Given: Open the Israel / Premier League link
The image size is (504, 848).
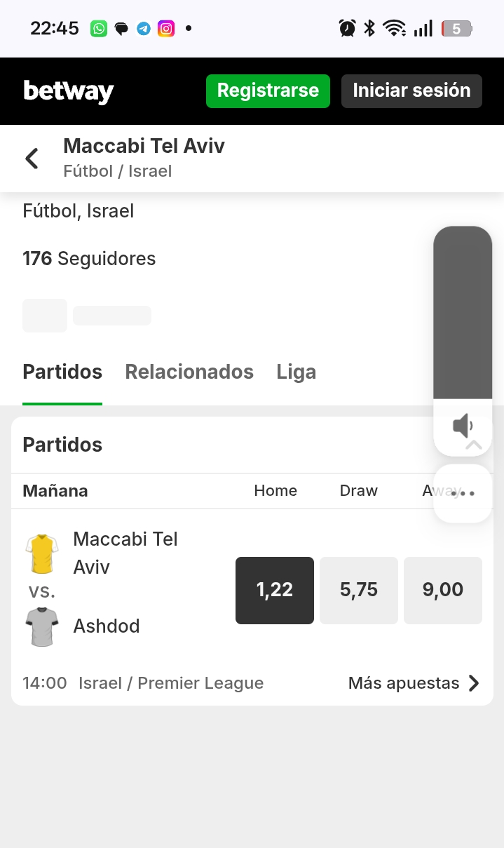Looking at the screenshot, I should pyautogui.click(x=171, y=683).
